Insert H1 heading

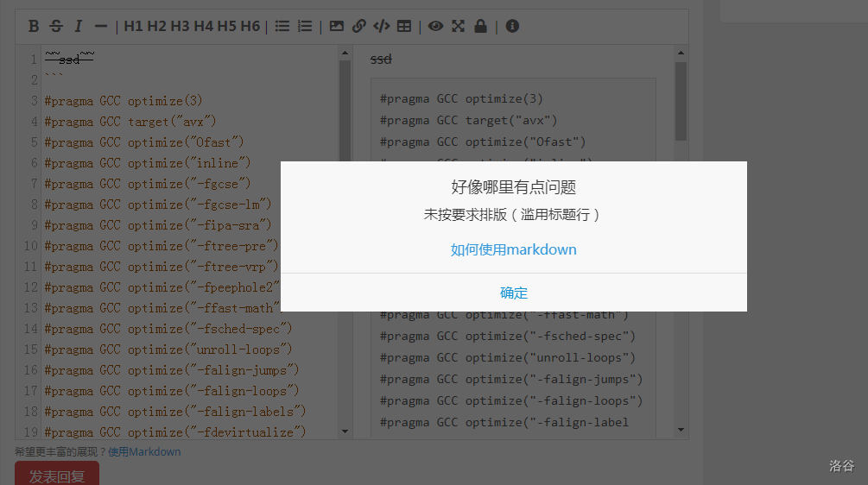pyautogui.click(x=133, y=26)
